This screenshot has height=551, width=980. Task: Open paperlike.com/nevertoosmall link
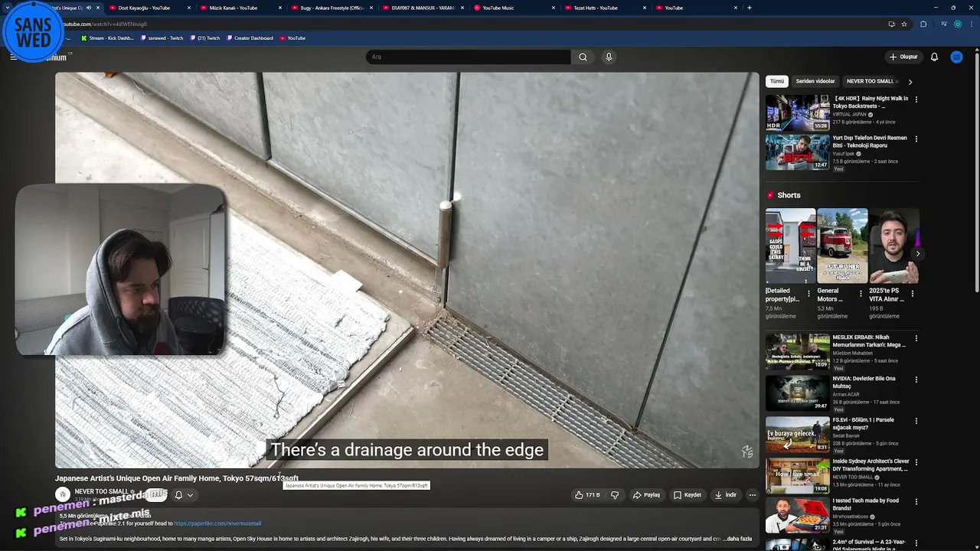point(217,523)
